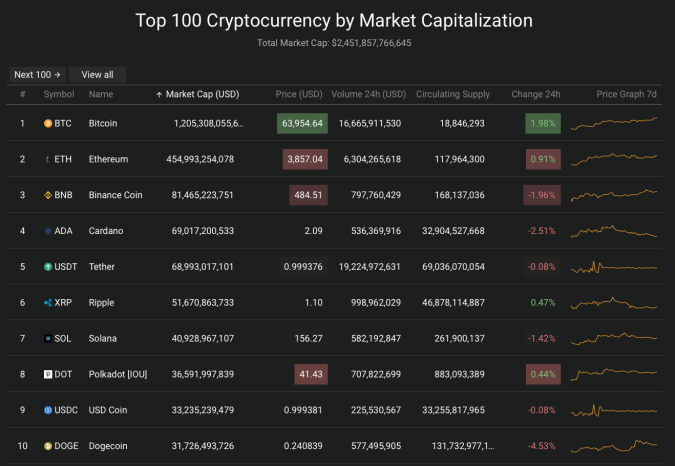Sort by Symbol column header
The width and height of the screenshot is (675, 466).
coord(59,94)
